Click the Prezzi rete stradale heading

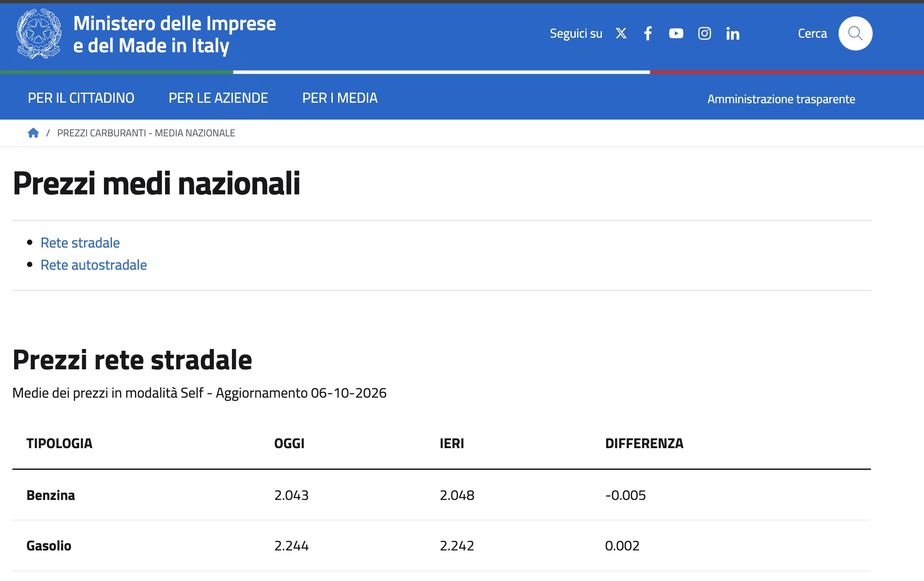tap(132, 360)
